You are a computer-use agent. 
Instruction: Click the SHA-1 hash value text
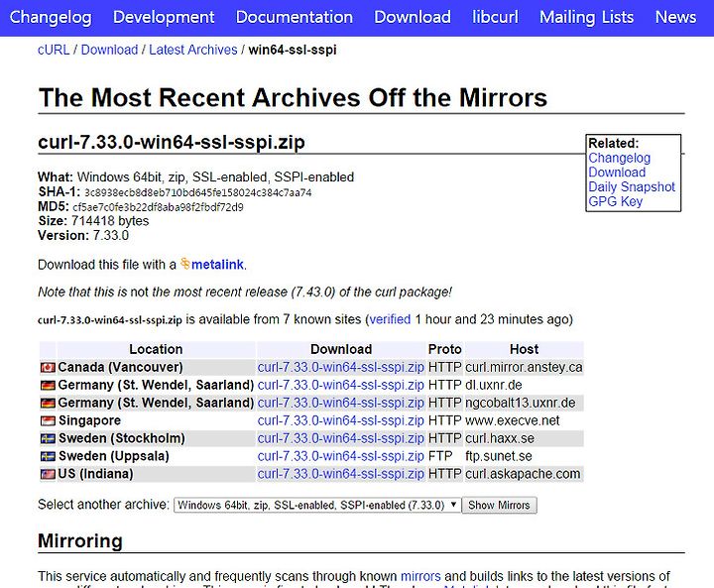[x=198, y=192]
